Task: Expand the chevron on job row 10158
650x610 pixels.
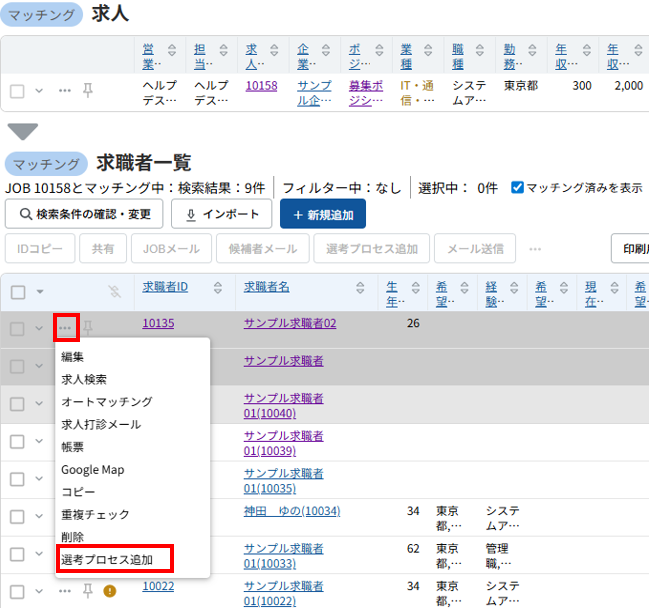Action: coord(40,91)
